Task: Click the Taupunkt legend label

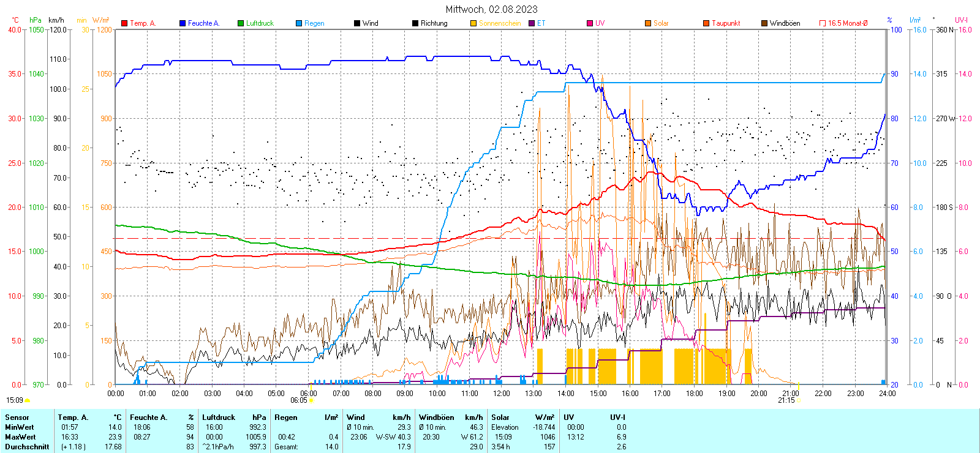Action: [726, 23]
